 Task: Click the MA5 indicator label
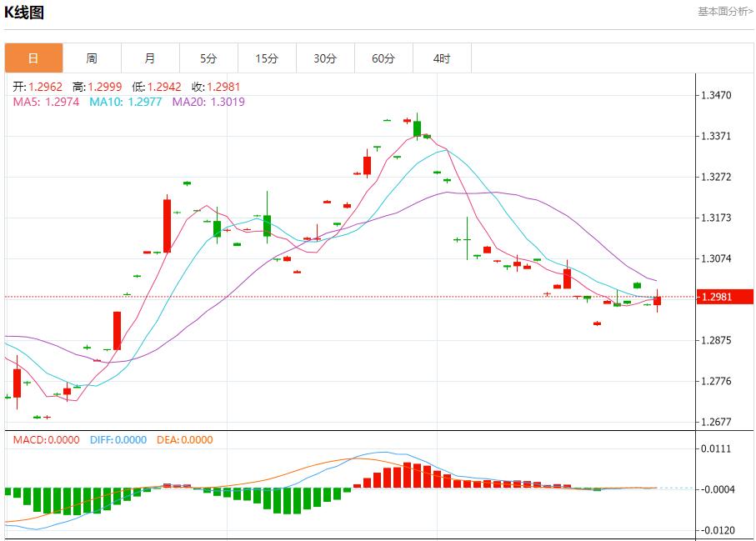coord(47,102)
